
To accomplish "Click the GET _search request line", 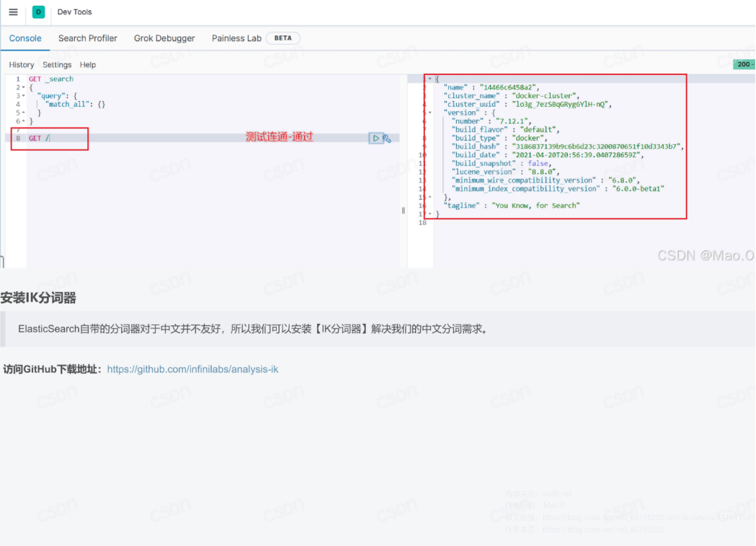I will 50,79.
